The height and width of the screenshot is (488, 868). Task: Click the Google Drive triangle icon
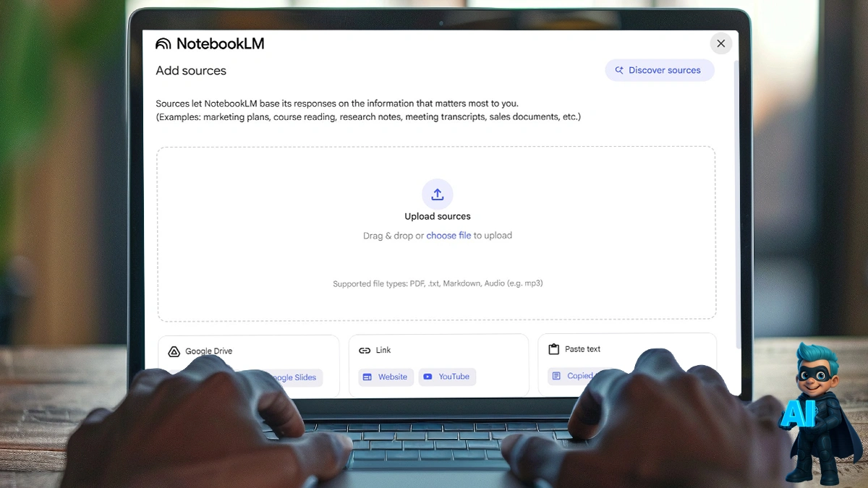174,352
